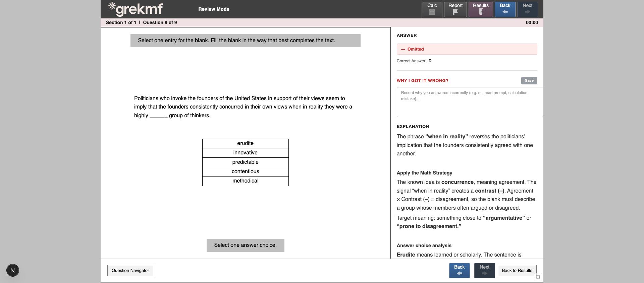Click the WHY I GOT IT WRONG? heading
This screenshot has height=283, width=644.
point(422,81)
